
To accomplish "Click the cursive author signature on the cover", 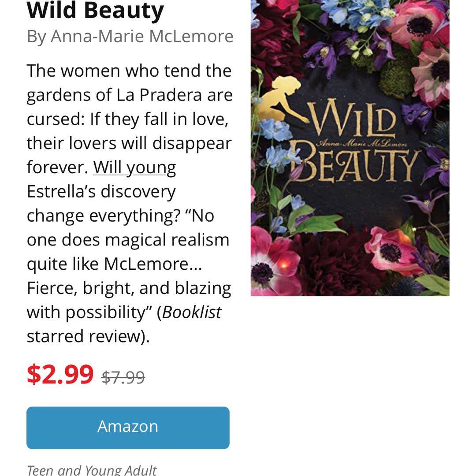I will [x=364, y=140].
